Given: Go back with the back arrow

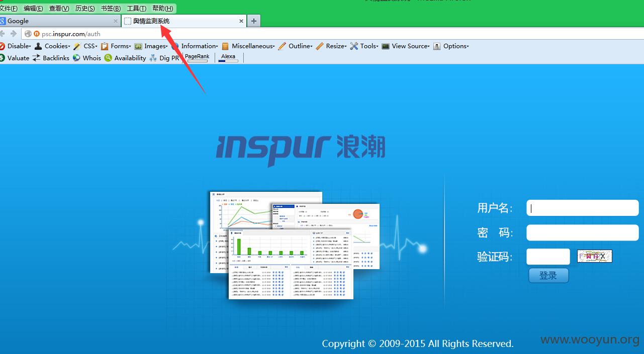Looking at the screenshot, I should [x=2, y=34].
